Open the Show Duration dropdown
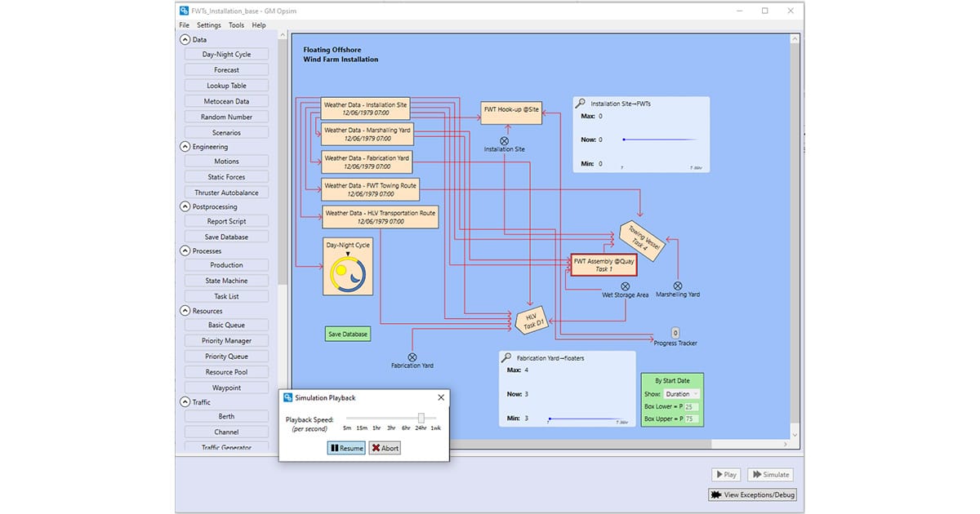The width and height of the screenshot is (980, 514). (x=682, y=394)
